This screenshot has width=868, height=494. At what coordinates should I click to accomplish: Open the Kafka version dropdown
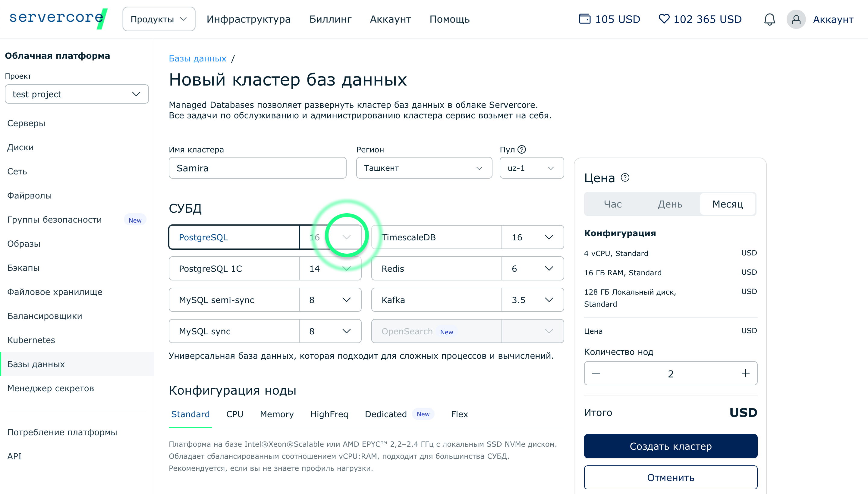click(532, 300)
